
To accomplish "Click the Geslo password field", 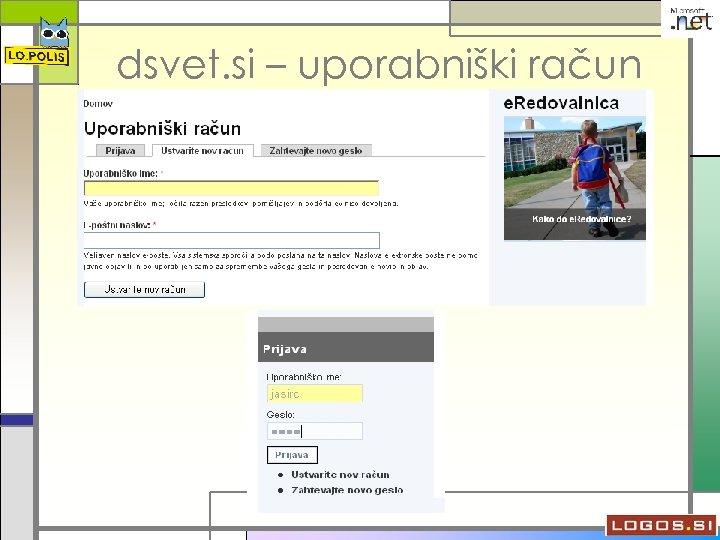I will (315, 431).
